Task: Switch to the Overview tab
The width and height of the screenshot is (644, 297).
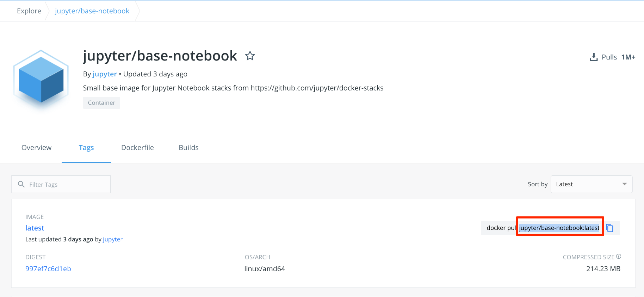Action: click(x=37, y=147)
